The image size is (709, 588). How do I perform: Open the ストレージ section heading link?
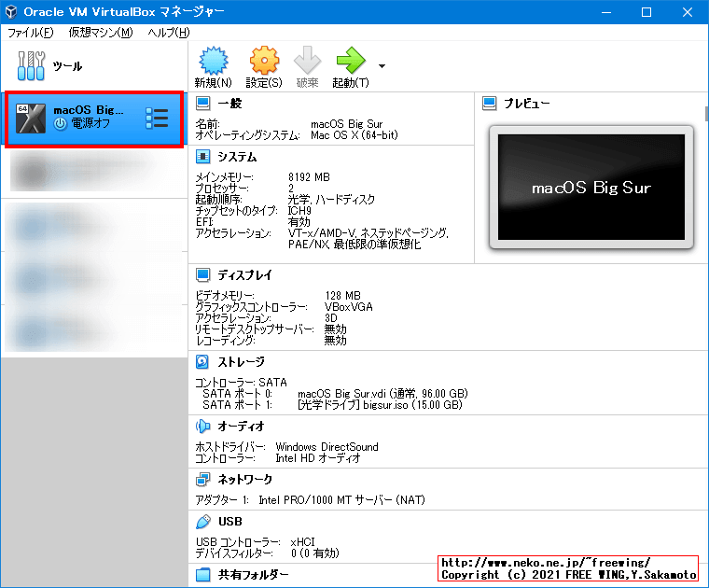241,362
